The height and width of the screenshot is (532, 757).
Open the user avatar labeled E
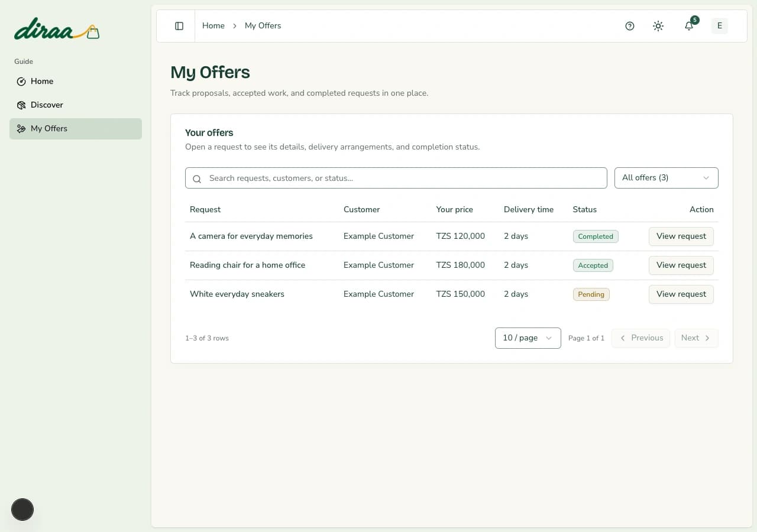click(720, 26)
